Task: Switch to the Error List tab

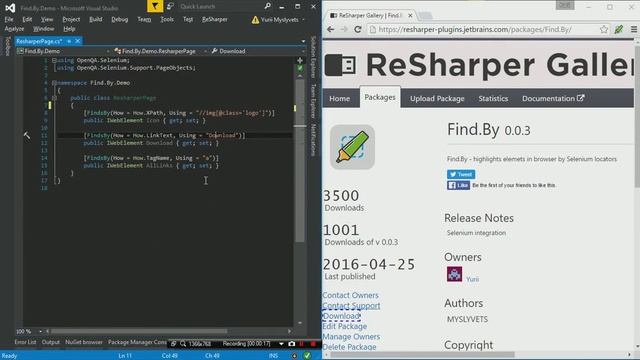Action: tap(25, 342)
